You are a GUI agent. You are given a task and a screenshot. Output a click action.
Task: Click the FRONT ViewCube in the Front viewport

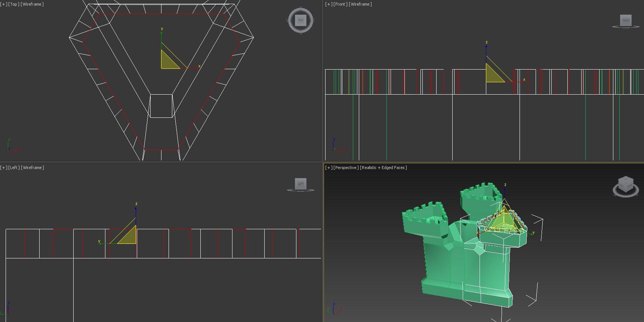626,20
